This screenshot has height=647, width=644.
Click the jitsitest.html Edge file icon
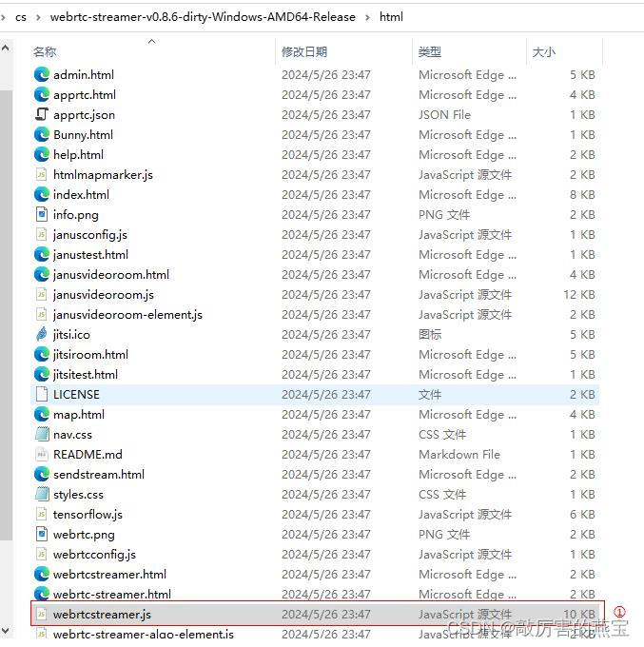[x=42, y=374]
